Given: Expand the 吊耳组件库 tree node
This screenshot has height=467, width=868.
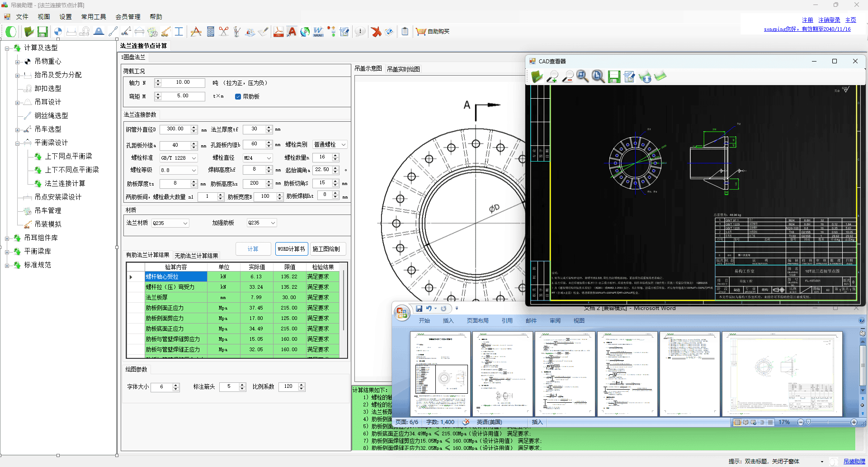Looking at the screenshot, I should pos(7,238).
